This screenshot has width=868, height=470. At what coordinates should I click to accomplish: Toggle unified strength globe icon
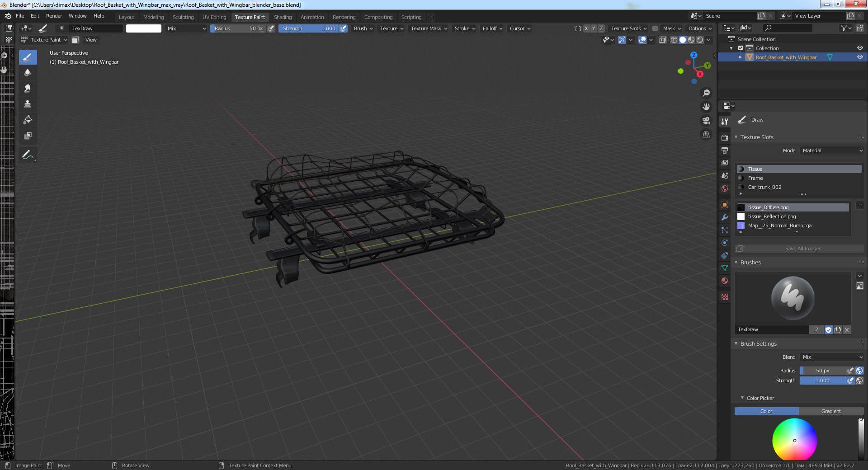click(859, 381)
